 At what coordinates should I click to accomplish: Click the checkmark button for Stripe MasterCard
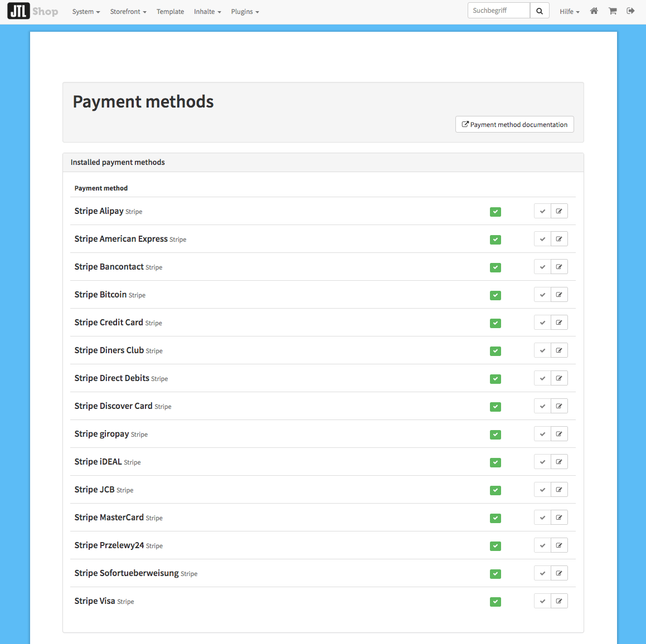(542, 518)
